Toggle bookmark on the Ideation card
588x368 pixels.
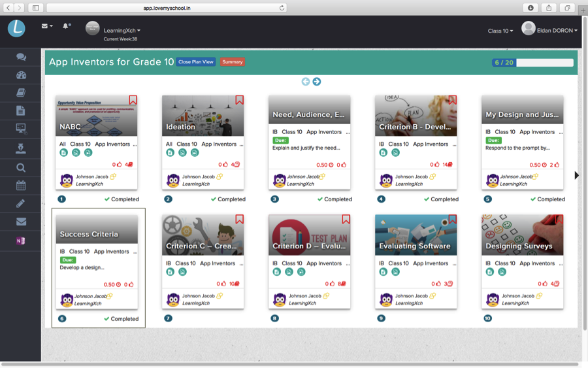[239, 100]
